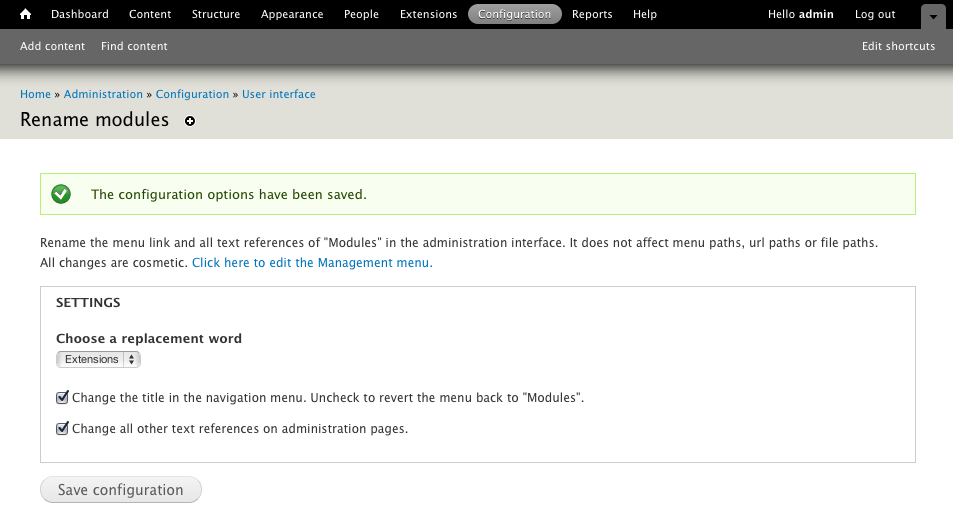Uncheck change all other text references
Viewport: 953px width, 518px height.
pyautogui.click(x=63, y=429)
